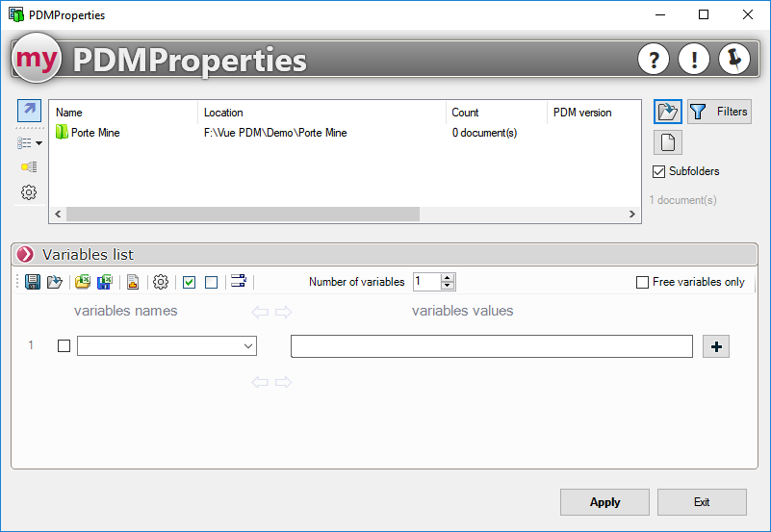Click the save variables floppy disk icon
The height and width of the screenshot is (532, 771).
pyautogui.click(x=32, y=282)
